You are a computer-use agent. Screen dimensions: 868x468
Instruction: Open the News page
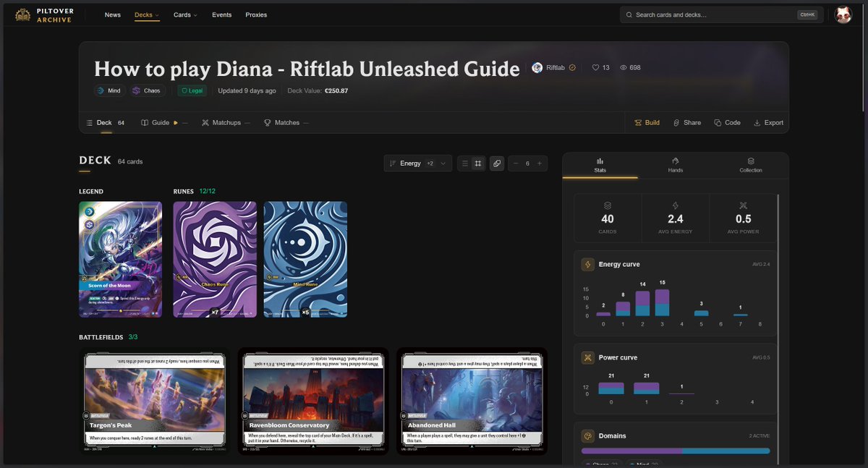pos(112,14)
